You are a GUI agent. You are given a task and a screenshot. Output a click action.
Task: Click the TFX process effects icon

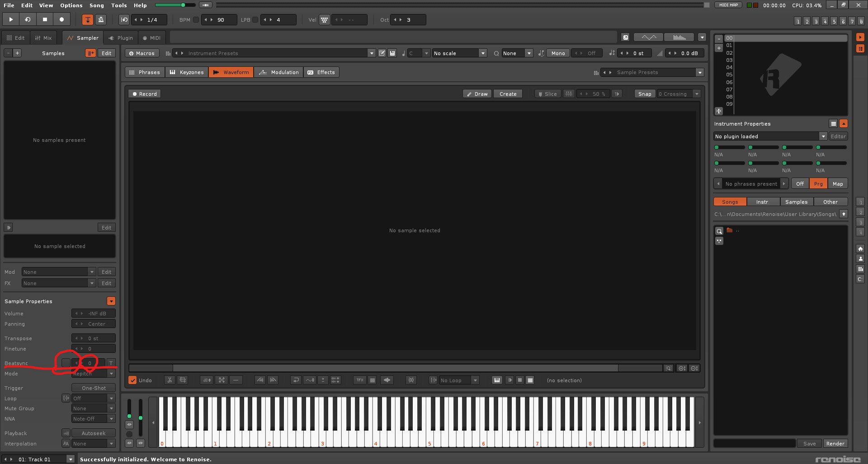[x=360, y=380]
